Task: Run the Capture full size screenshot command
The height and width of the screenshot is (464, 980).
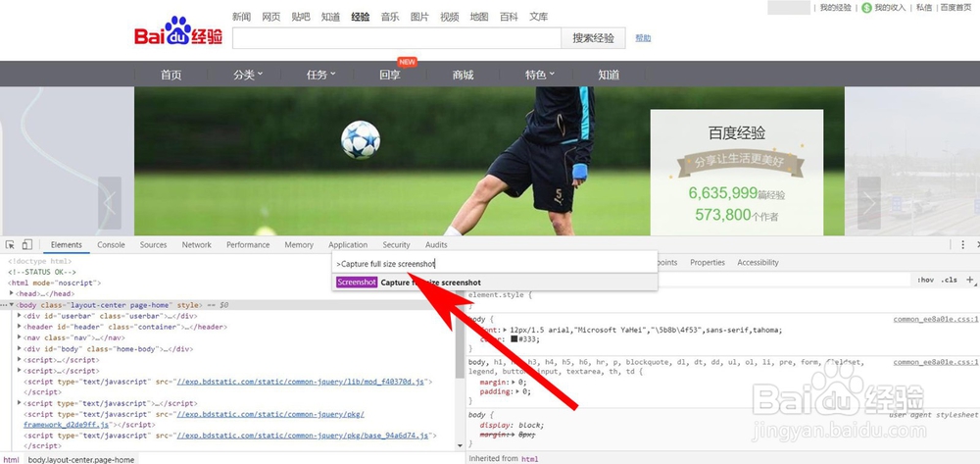Action: [494, 283]
